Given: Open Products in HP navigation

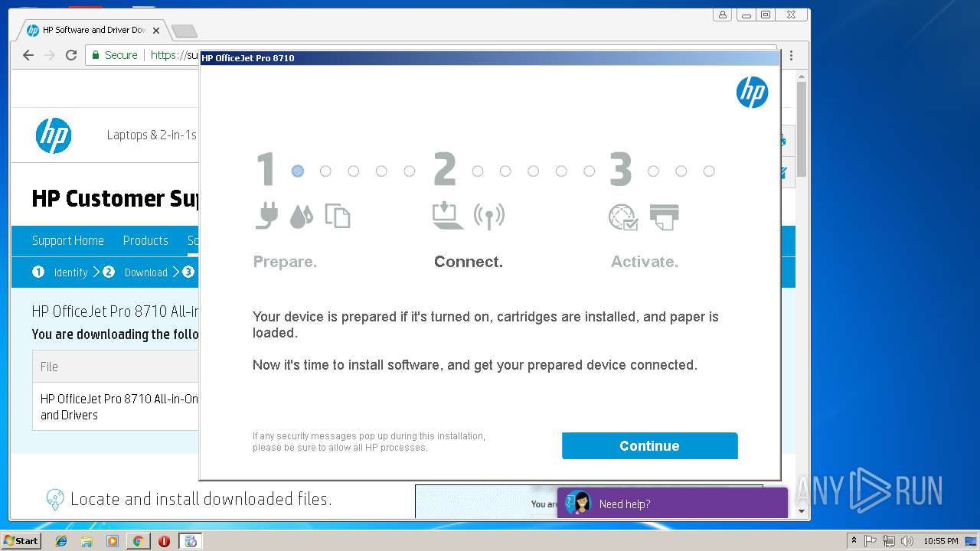Looking at the screenshot, I should (145, 240).
